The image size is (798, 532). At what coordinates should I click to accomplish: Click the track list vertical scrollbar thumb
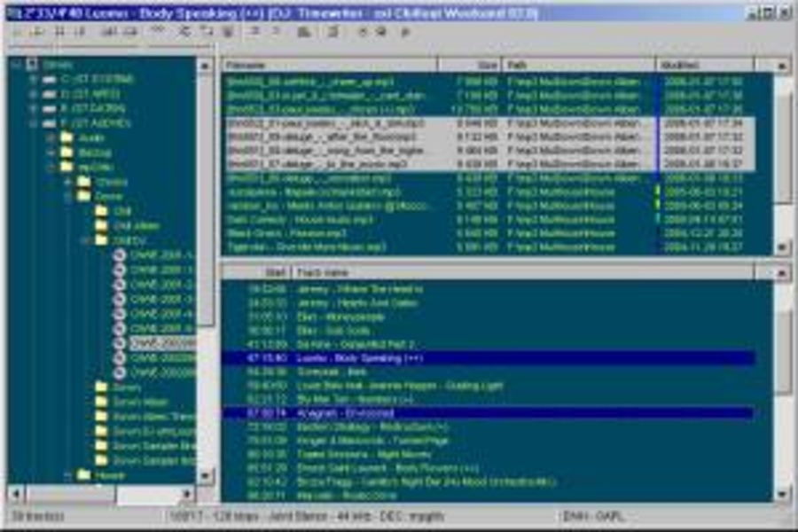pyautogui.click(x=782, y=351)
